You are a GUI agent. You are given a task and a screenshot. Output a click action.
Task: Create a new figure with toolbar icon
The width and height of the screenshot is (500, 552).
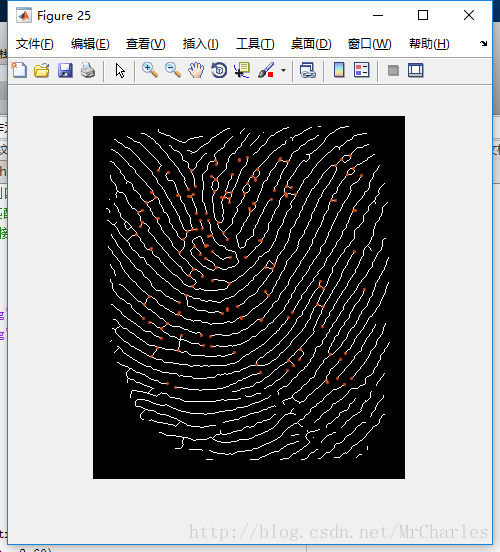19,70
